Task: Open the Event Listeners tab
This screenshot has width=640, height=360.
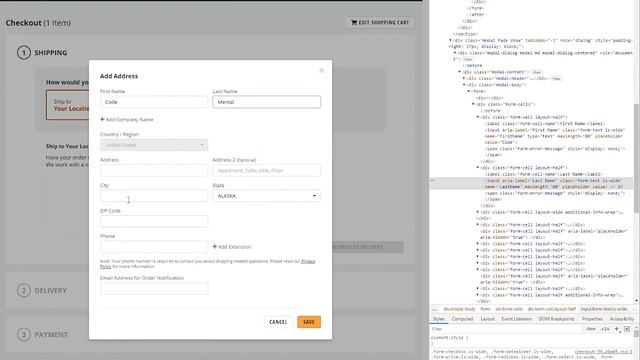Action: pyautogui.click(x=516, y=319)
